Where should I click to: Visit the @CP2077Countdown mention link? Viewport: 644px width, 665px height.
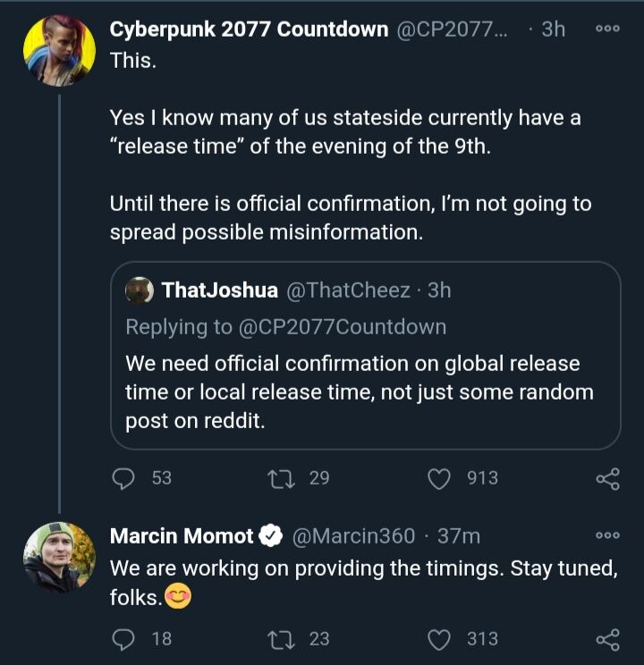[342, 327]
